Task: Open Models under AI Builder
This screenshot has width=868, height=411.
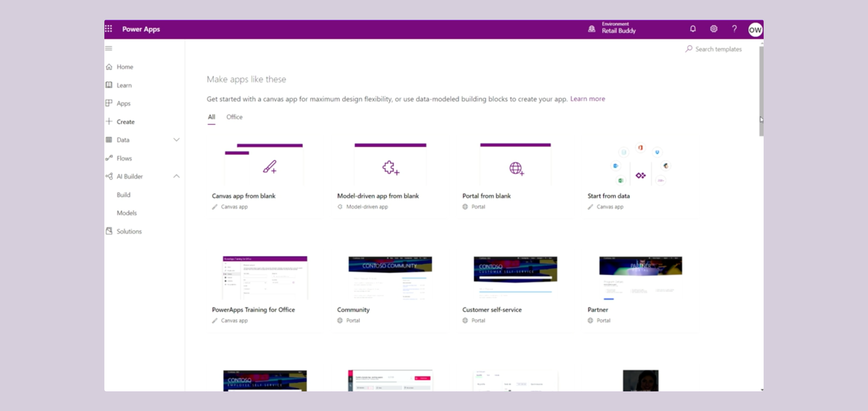Action: click(127, 213)
